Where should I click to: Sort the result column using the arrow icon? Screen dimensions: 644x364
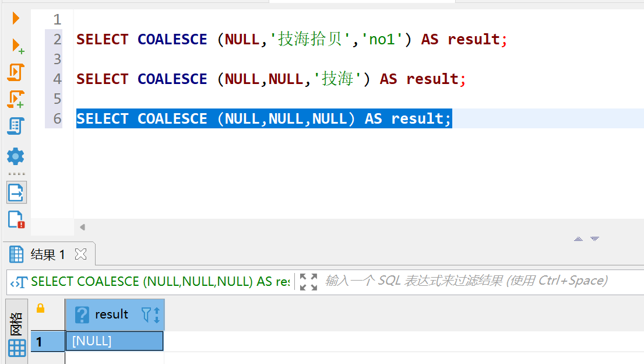[157, 314]
